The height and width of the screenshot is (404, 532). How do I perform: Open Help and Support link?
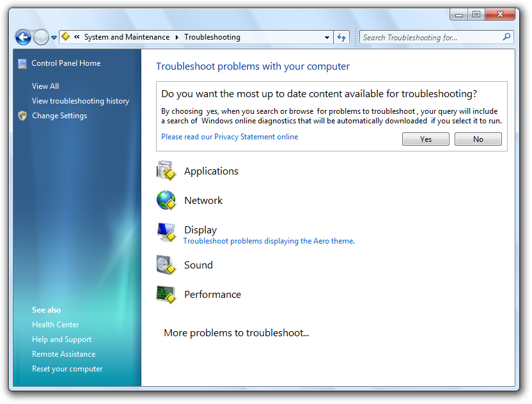62,339
